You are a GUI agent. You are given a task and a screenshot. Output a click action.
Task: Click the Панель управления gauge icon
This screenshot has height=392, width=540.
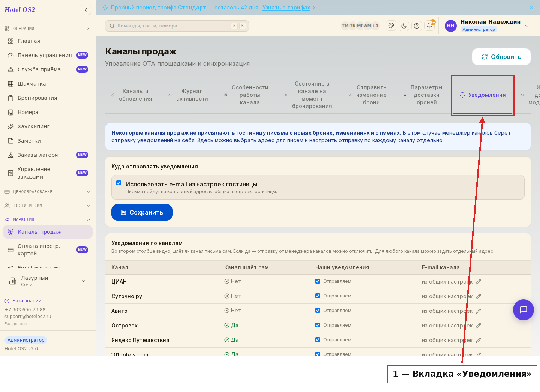[10, 55]
